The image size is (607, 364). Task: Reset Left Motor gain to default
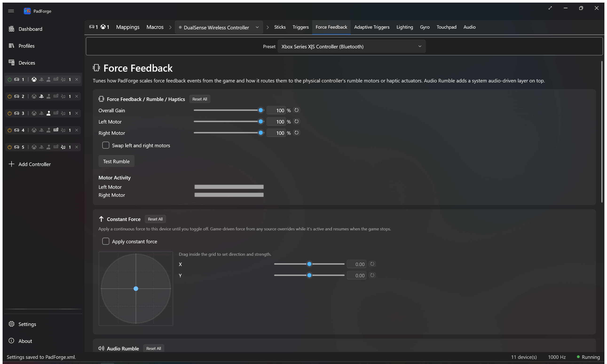pyautogui.click(x=296, y=121)
